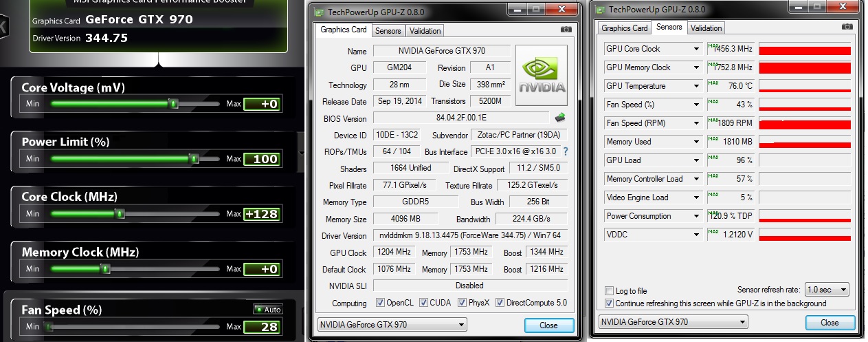
Task: Click the Core Clock slider handle
Action: 120,213
